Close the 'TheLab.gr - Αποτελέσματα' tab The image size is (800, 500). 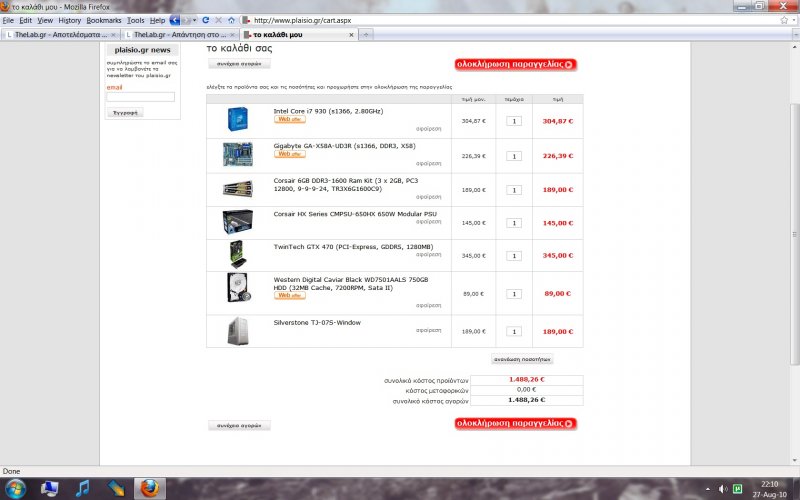113,35
